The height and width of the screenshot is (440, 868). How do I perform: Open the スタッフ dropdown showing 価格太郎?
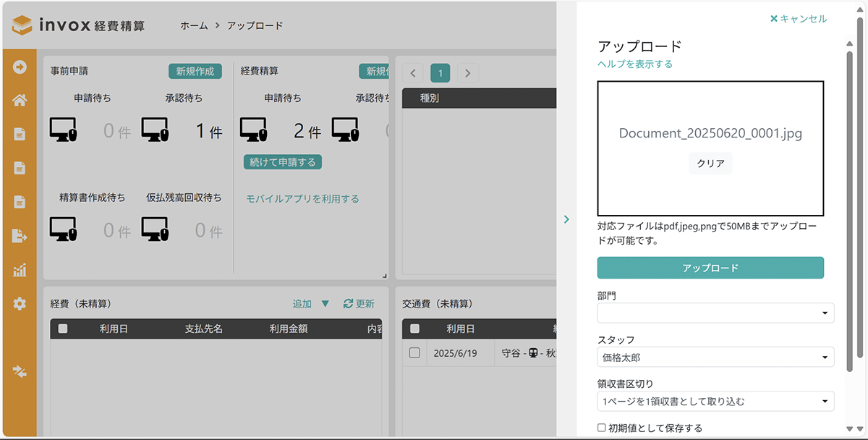(715, 357)
